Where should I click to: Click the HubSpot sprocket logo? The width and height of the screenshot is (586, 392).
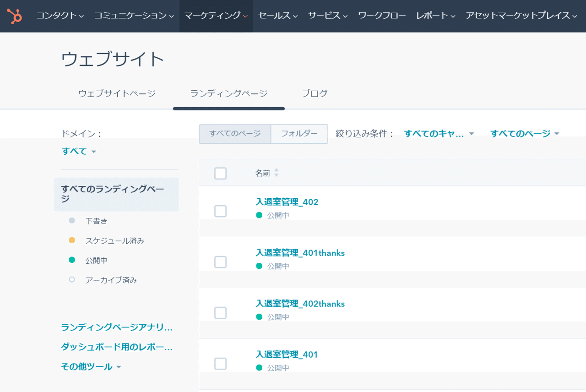point(15,16)
